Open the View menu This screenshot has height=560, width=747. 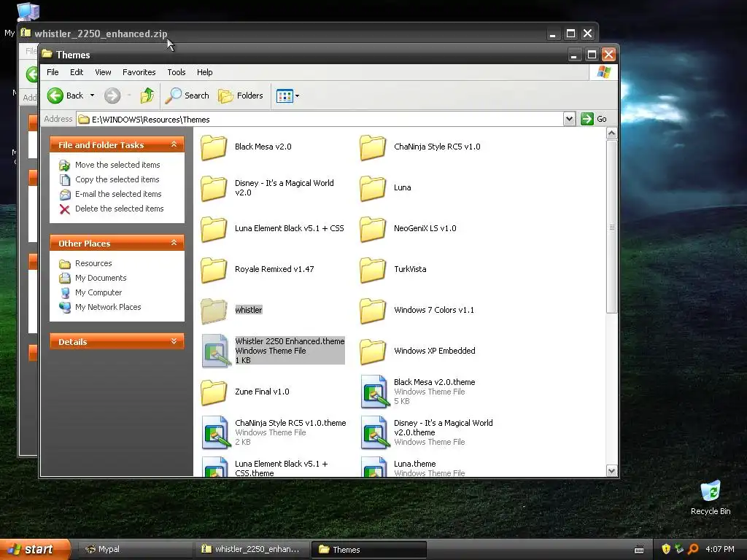pos(103,72)
